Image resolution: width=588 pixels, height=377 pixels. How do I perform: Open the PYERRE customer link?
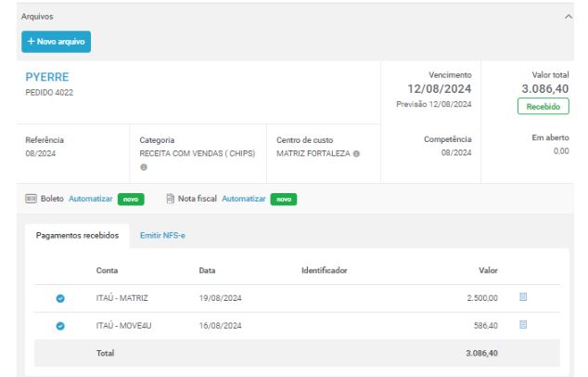point(47,77)
